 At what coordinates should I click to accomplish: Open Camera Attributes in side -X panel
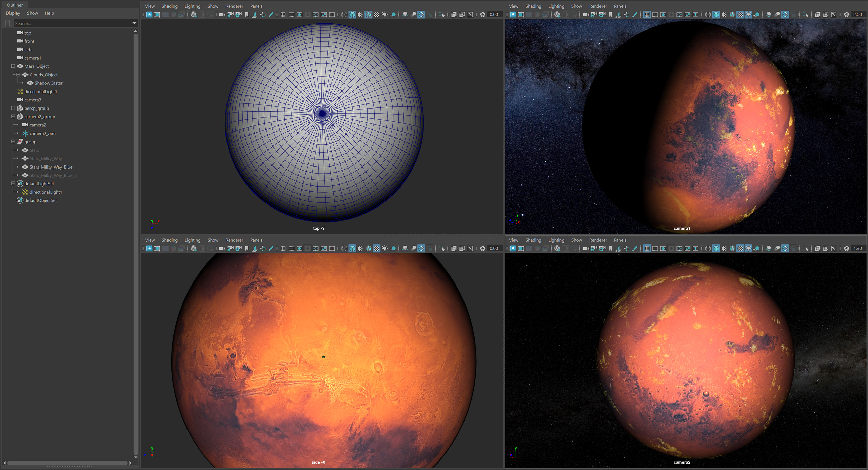tap(238, 249)
